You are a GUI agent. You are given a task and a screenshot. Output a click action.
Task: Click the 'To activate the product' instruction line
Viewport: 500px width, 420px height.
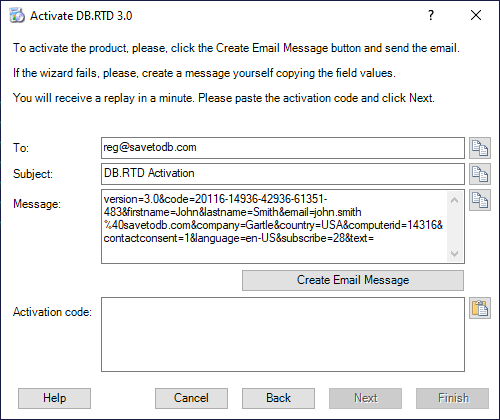point(236,48)
